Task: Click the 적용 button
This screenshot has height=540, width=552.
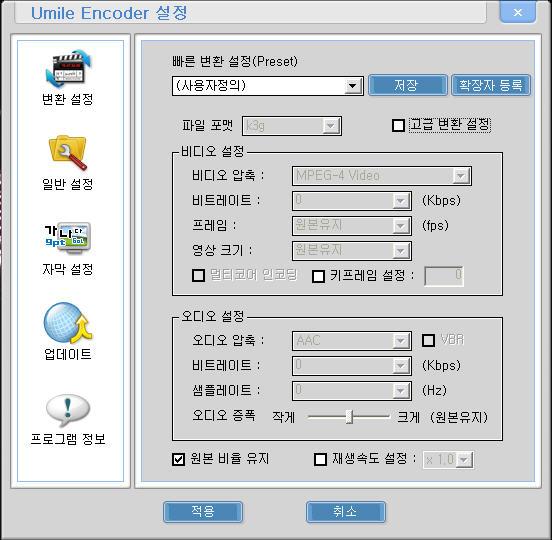Action: pos(203,512)
